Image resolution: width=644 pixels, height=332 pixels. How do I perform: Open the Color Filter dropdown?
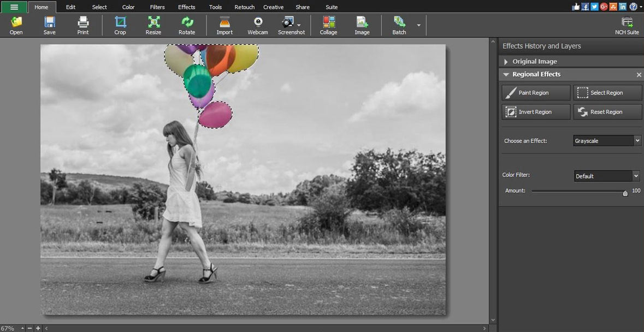pyautogui.click(x=607, y=176)
